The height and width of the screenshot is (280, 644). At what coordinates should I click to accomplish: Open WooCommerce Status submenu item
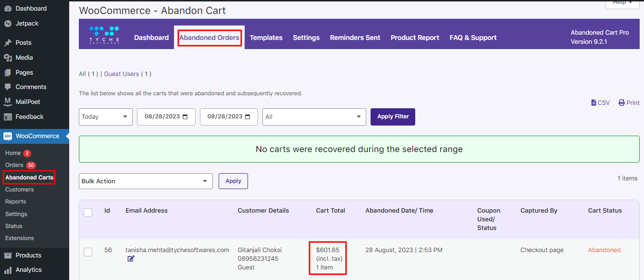pos(13,226)
